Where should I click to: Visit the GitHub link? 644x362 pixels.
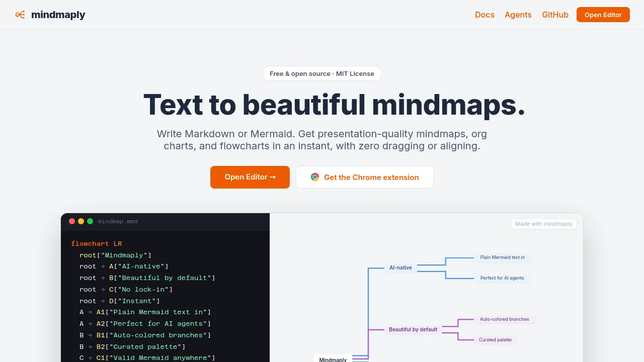555,15
